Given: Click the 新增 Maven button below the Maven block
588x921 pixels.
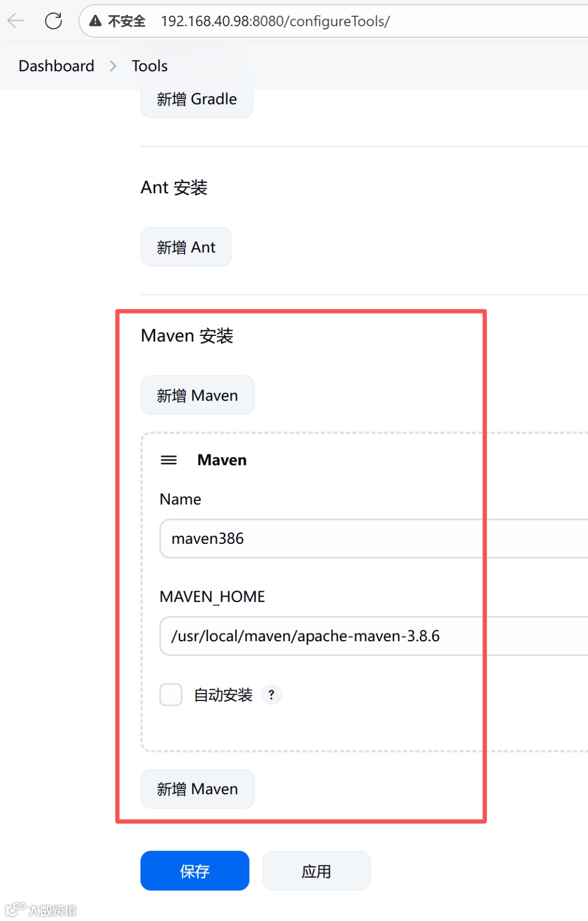Looking at the screenshot, I should tap(198, 789).
